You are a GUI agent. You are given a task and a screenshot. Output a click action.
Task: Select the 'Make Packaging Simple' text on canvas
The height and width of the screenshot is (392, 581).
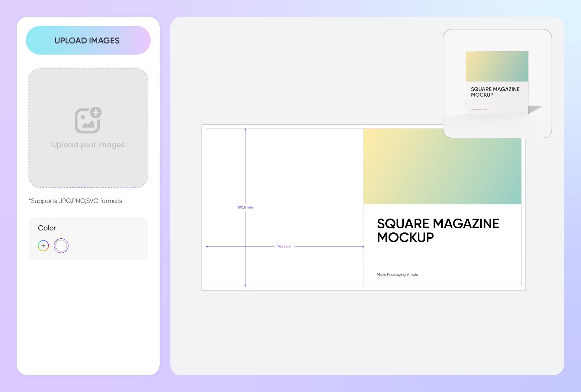point(397,275)
